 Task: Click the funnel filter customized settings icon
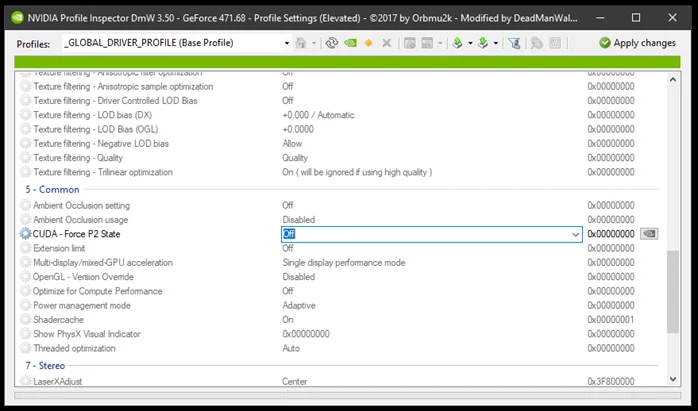pos(514,43)
